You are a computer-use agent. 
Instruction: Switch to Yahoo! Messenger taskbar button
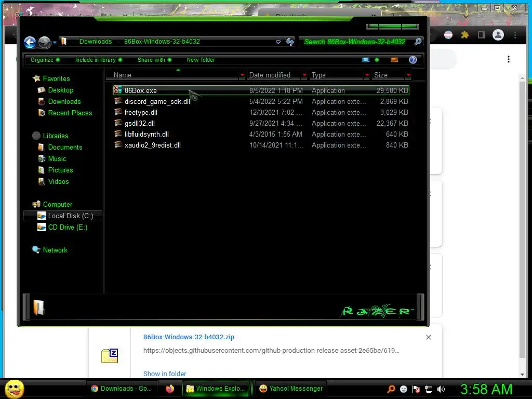point(291,389)
